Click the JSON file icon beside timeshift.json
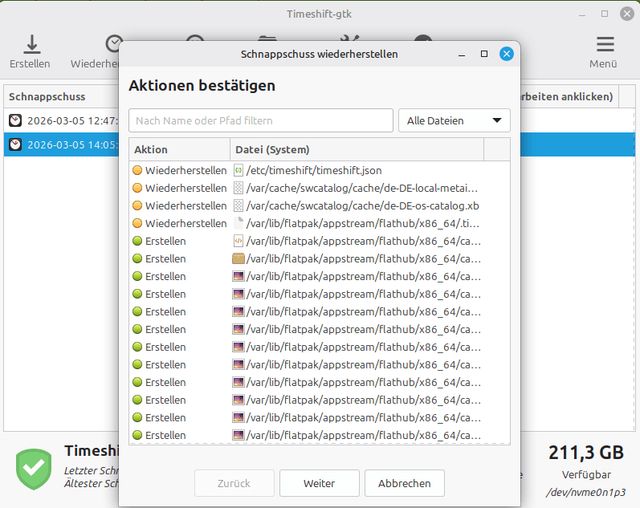This screenshot has width=640, height=508. pyautogui.click(x=238, y=171)
